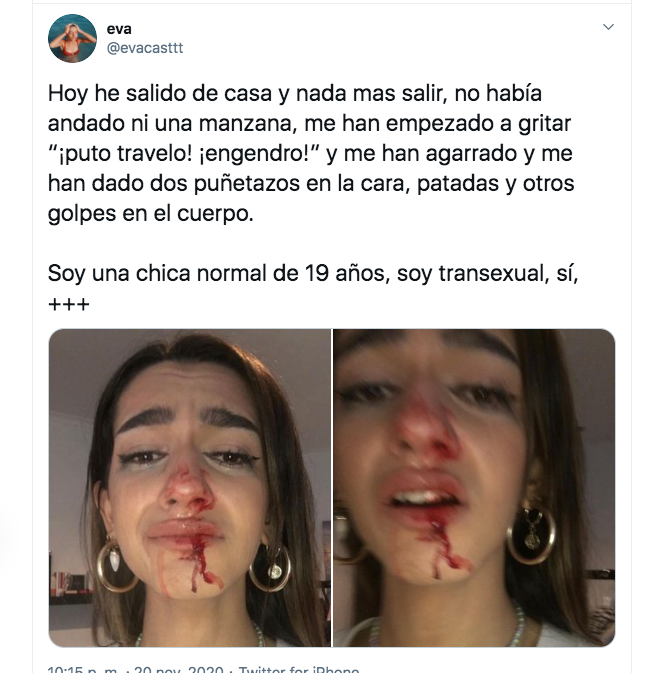647x673 pixels.
Task: Click the '+++' continuation marker text
Action: (69, 304)
